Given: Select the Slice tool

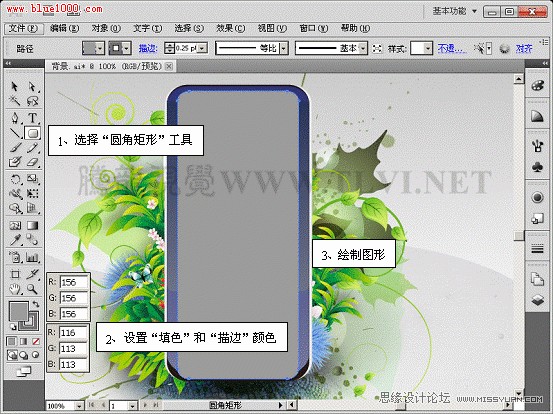Looking at the screenshot, I should [32, 274].
